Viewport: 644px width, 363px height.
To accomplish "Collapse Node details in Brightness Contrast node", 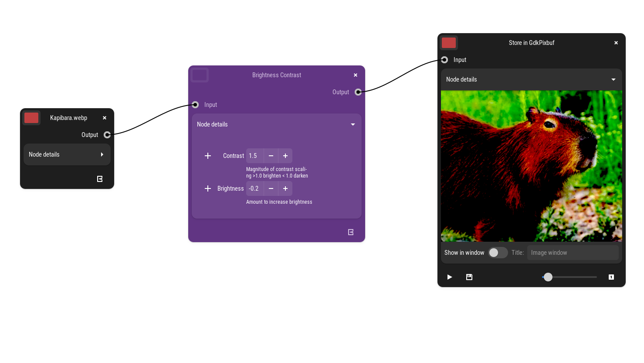I will point(353,124).
